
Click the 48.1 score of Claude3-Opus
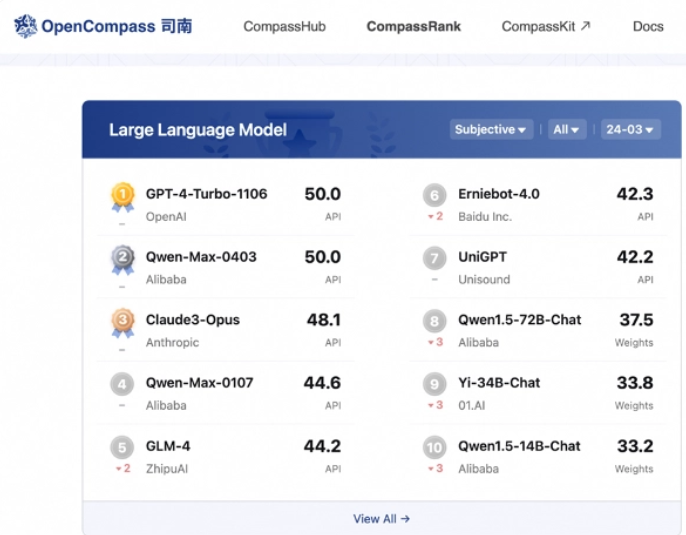(324, 320)
